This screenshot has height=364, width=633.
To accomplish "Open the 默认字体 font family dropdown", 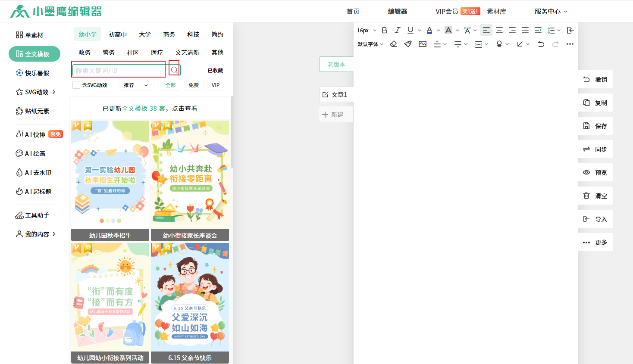I will 370,44.
